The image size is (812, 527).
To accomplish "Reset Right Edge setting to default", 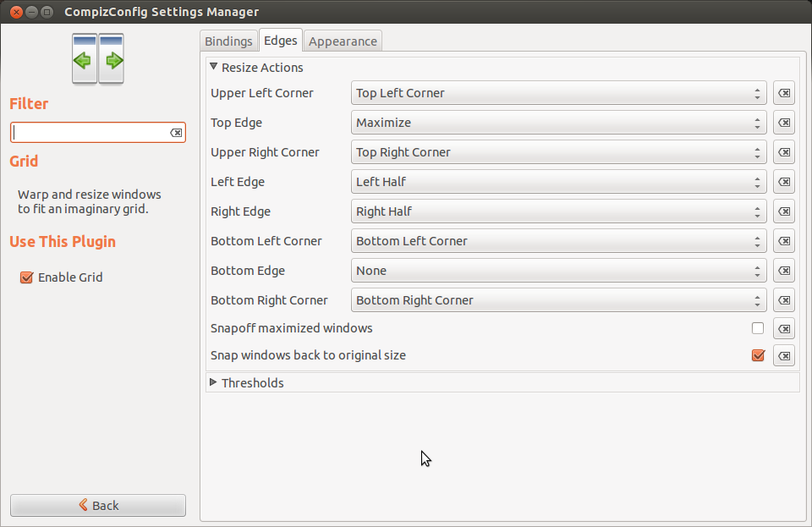I will [x=784, y=211].
